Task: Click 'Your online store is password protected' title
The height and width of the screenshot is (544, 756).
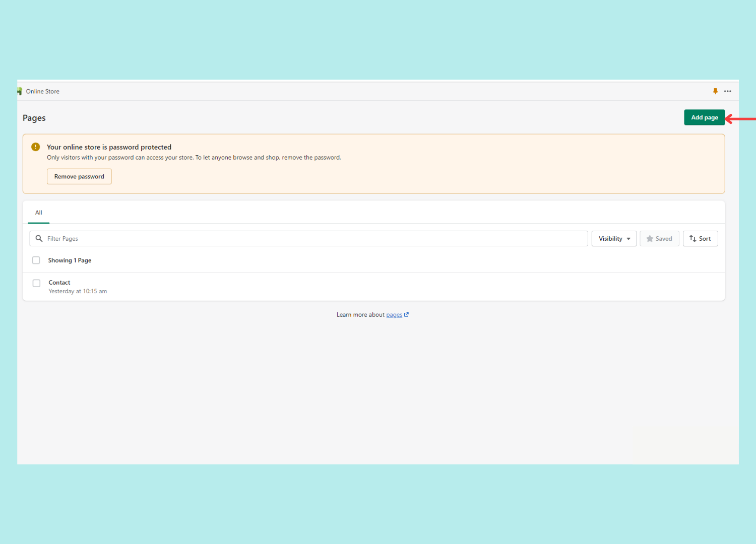Action: pos(109,147)
